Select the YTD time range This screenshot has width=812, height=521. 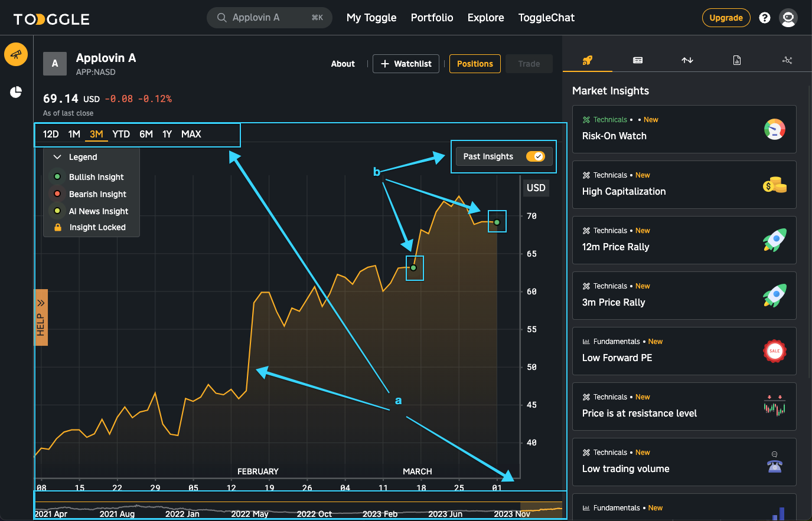pos(121,135)
